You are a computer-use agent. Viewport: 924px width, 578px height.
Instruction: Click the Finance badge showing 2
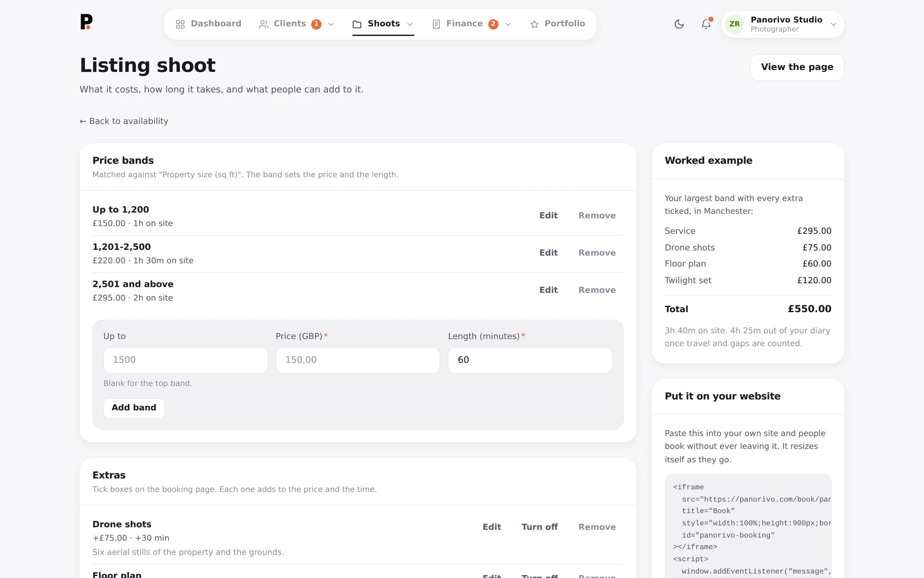[493, 24]
